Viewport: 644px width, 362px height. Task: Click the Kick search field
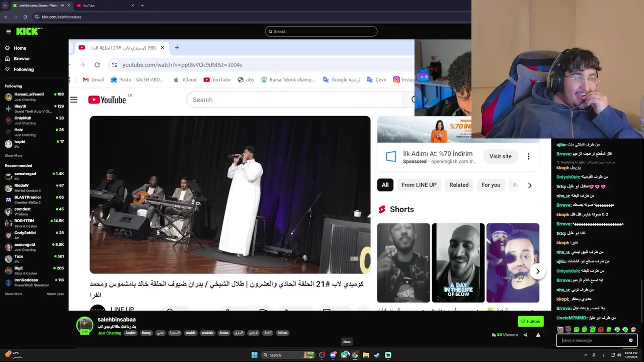point(321,31)
